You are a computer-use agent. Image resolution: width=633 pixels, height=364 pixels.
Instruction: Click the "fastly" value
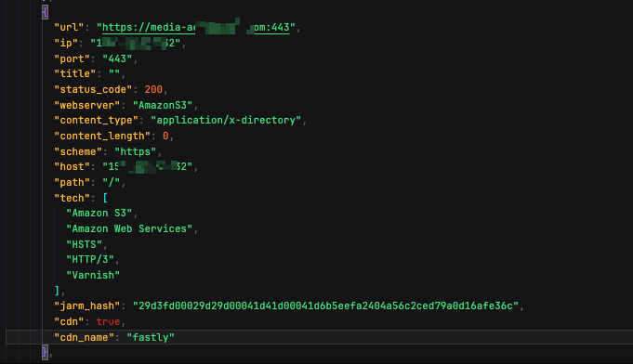(x=151, y=337)
